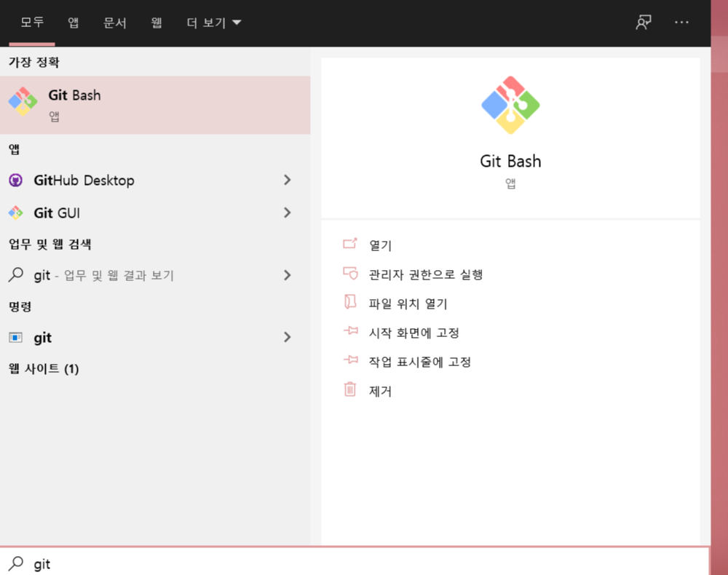
Task: Open the 더 보기 dropdown
Action: click(214, 23)
